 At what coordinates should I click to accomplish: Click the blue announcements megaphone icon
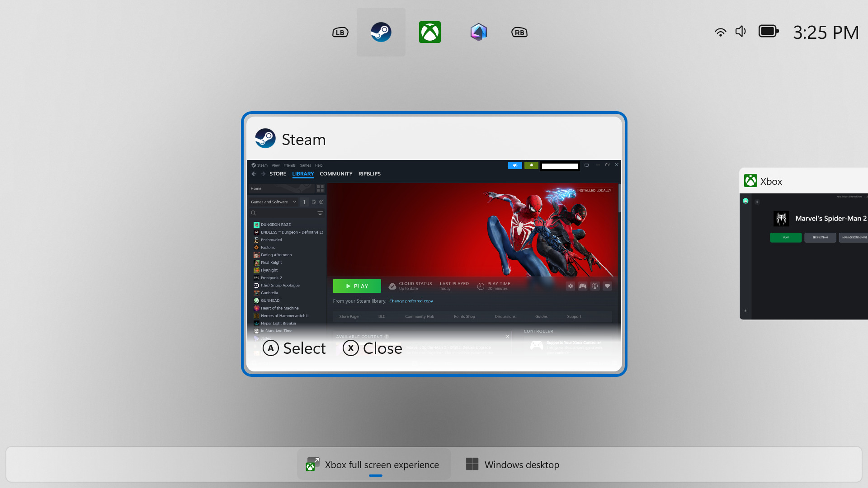point(515,165)
